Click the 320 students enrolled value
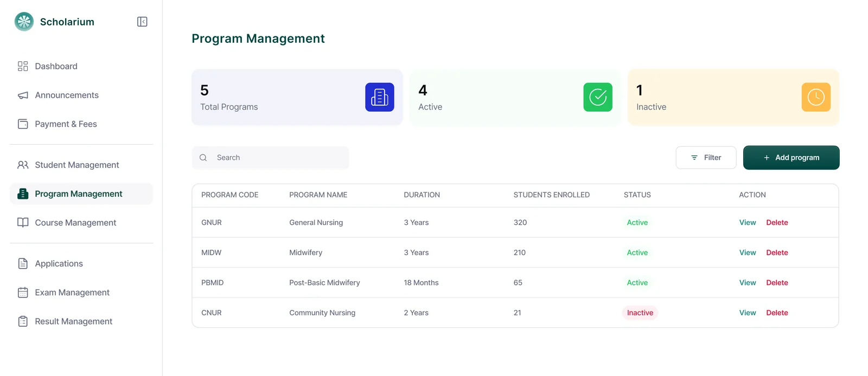The image size is (868, 376). [520, 223]
